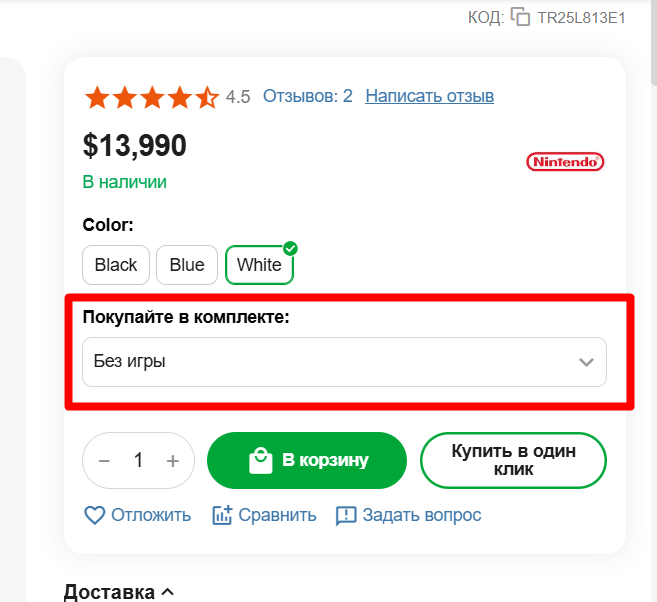Click the compare chart icon
Viewport: 657px width, 602px height.
[222, 515]
